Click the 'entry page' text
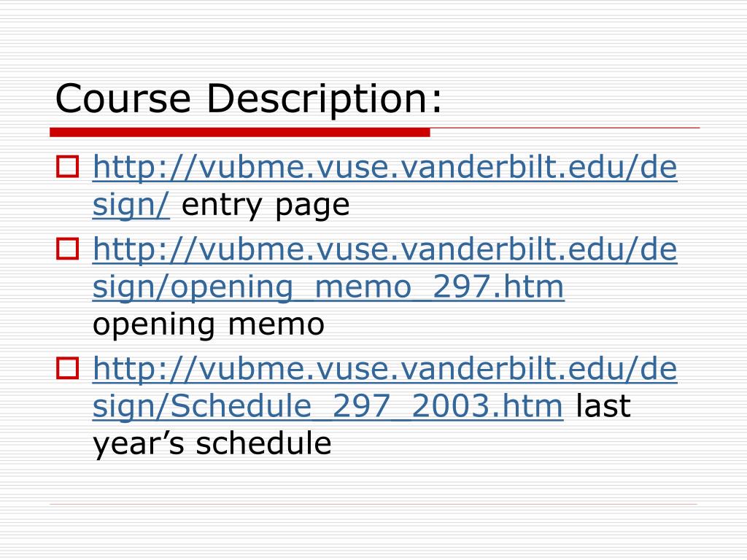 pyautogui.click(x=266, y=205)
